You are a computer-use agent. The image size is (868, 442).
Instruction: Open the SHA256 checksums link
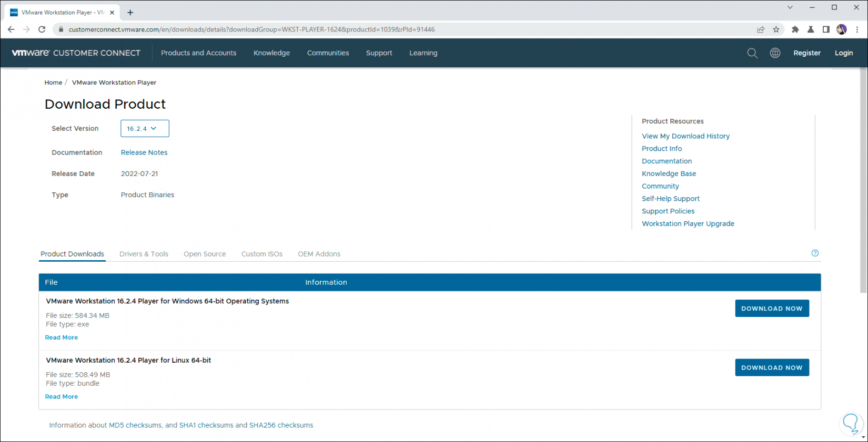point(281,425)
